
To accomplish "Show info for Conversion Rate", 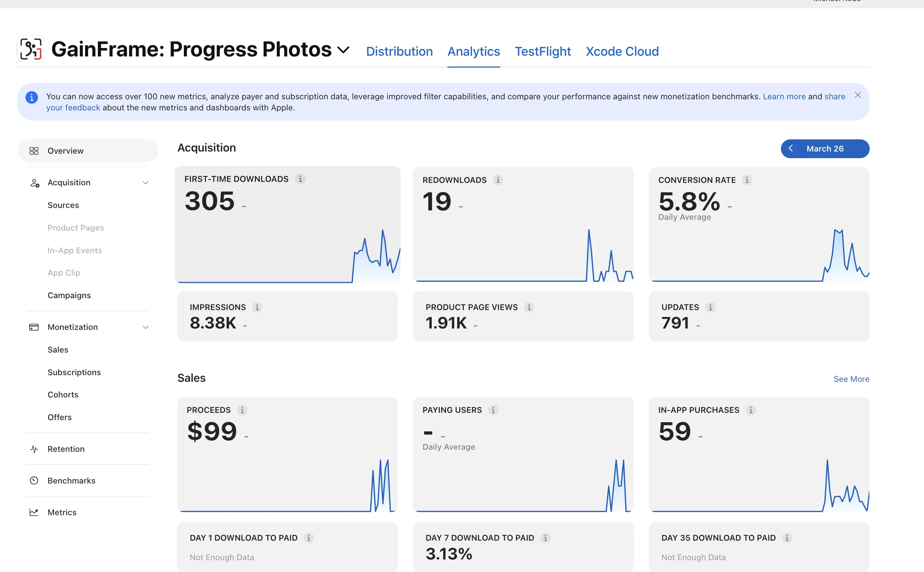I will [x=747, y=180].
